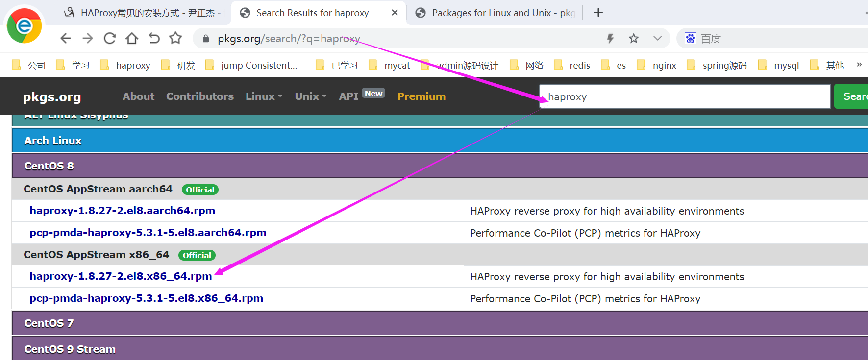
Task: Open a new tab with plus button
Action: coord(598,13)
